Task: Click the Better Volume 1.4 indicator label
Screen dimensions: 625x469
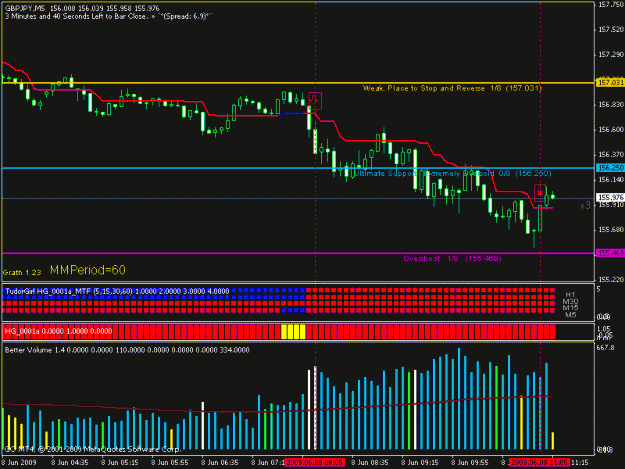Action: [127, 350]
